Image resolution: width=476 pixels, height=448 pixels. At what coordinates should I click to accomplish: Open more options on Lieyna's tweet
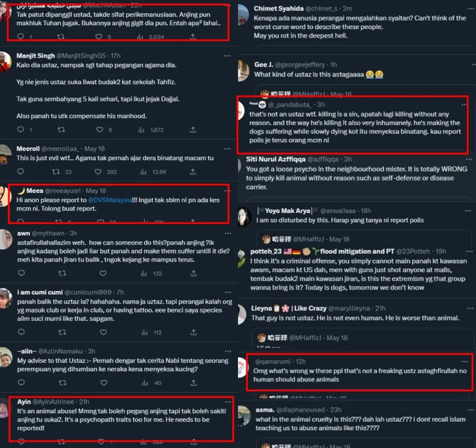pyautogui.click(x=470, y=309)
